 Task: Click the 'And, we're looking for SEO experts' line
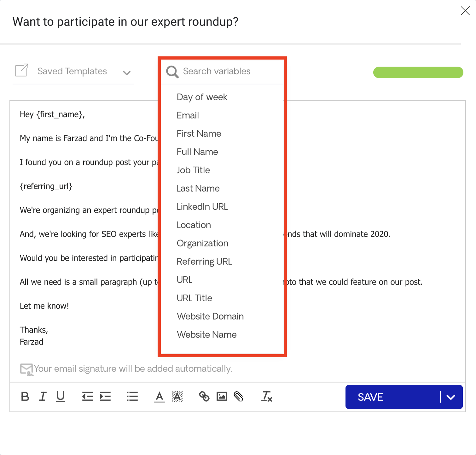coord(89,234)
